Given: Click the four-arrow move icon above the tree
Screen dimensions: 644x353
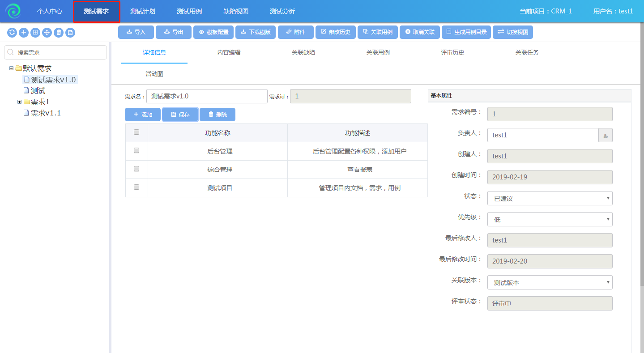Looking at the screenshot, I should 47,33.
